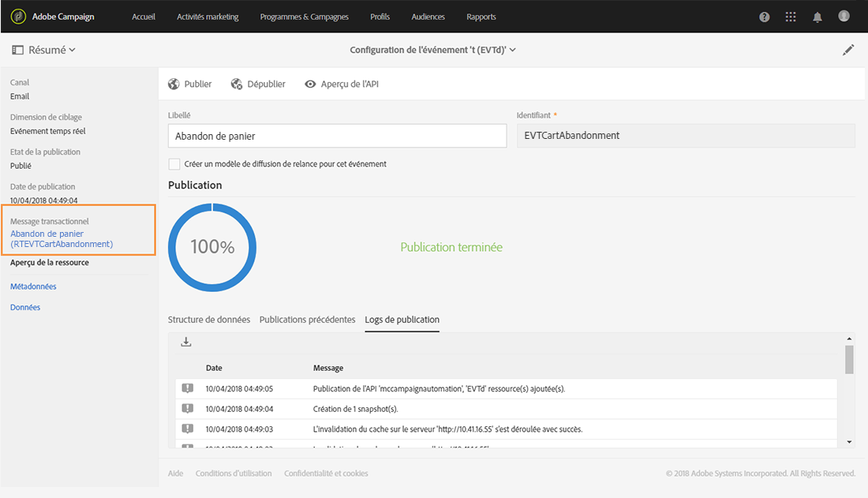Expand the Résumé dropdown
This screenshot has height=498, width=868.
(52, 50)
